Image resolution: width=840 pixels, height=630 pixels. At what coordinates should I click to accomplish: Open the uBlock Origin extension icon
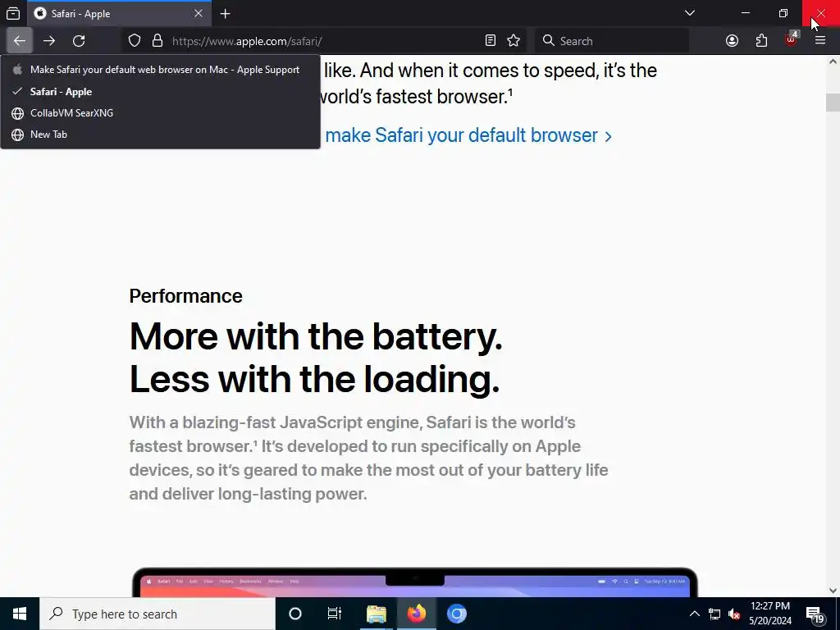point(791,41)
